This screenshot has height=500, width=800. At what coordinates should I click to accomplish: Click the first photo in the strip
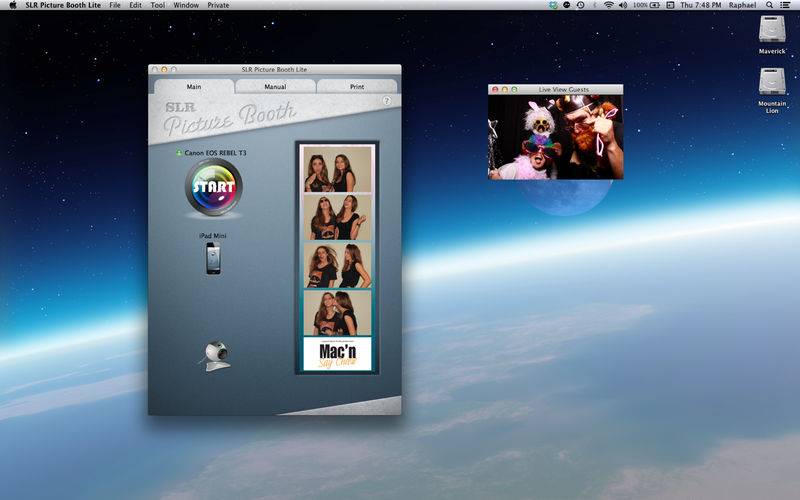(x=337, y=170)
